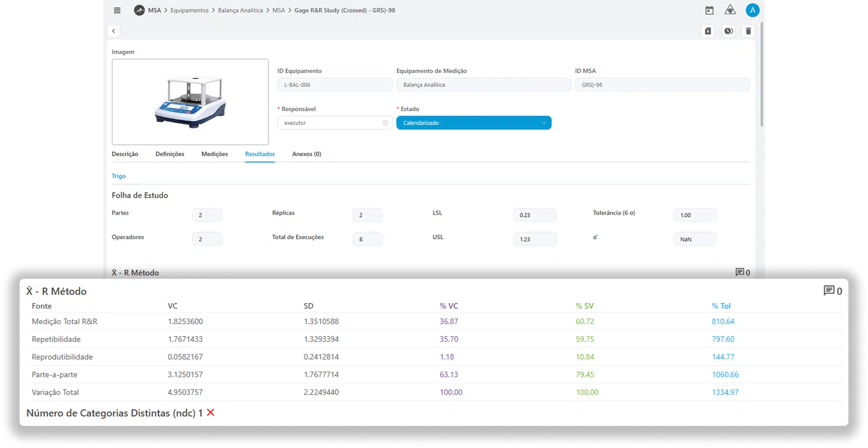Viewport: 868px width, 448px height.
Task: Click the MSA app logo icon
Action: (139, 11)
